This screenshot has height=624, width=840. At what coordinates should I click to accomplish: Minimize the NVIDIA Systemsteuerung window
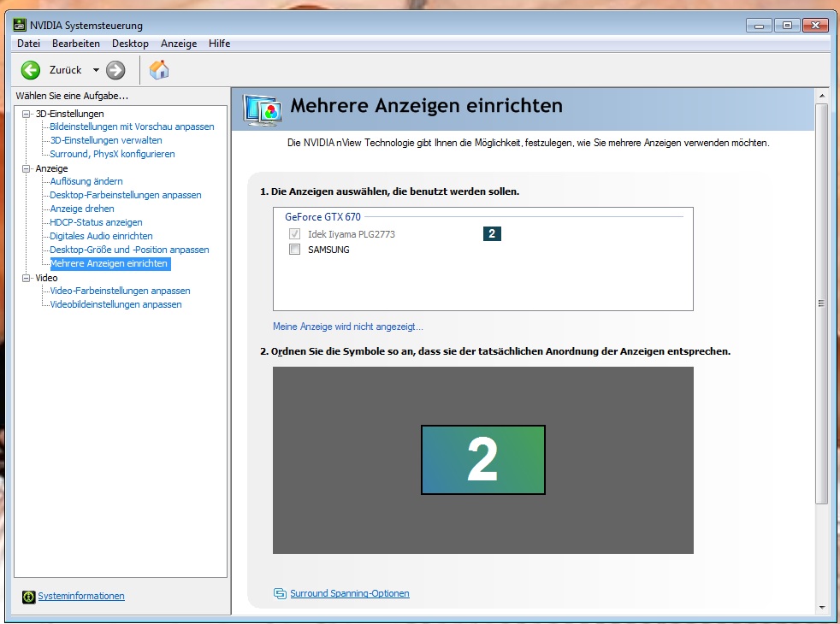point(759,26)
